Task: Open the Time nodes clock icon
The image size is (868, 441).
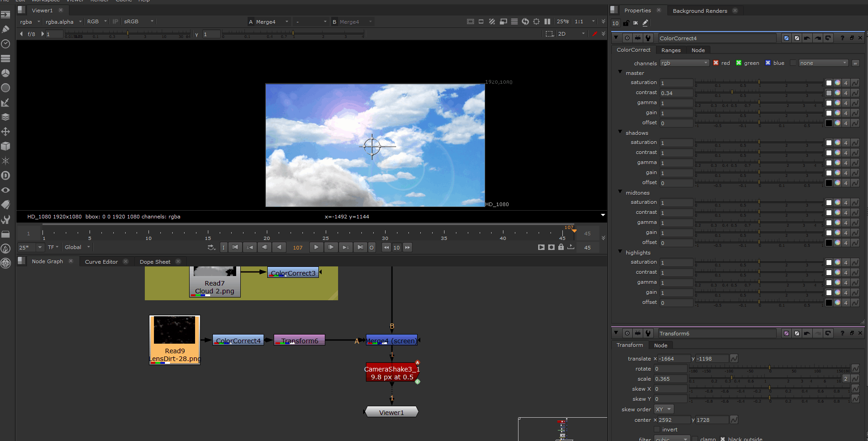Action: click(x=5, y=44)
